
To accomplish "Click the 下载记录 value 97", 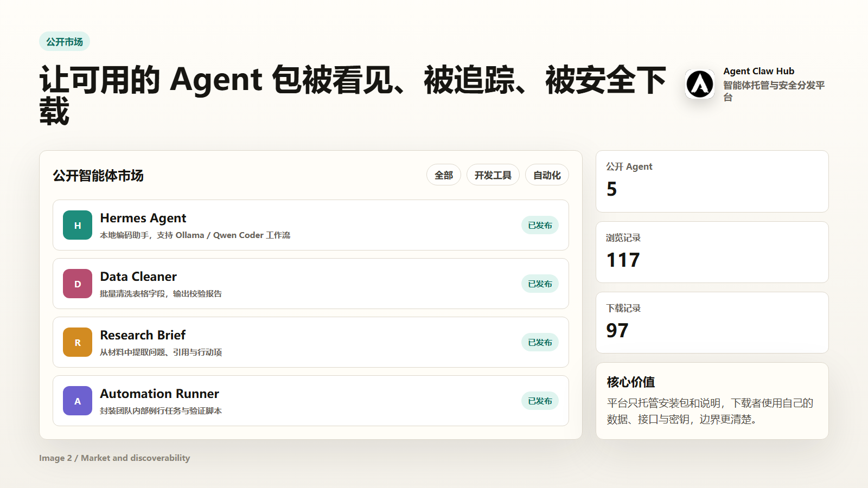I will pos(617,330).
